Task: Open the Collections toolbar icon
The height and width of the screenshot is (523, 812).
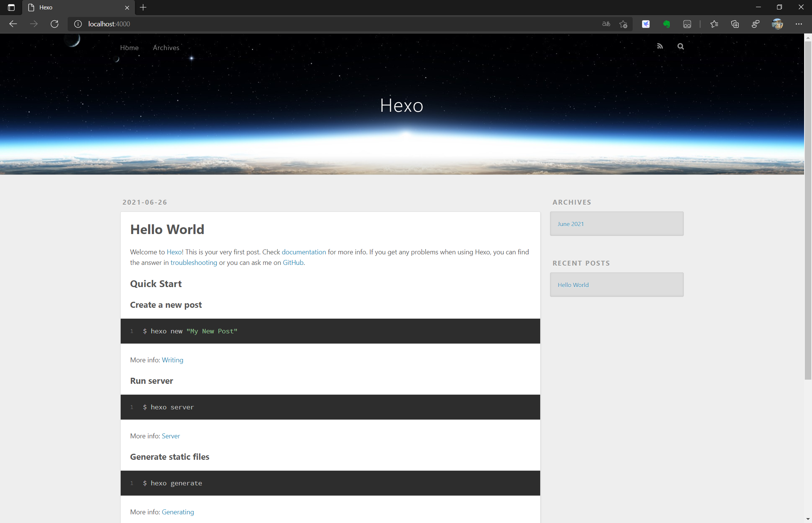Action: tap(735, 24)
